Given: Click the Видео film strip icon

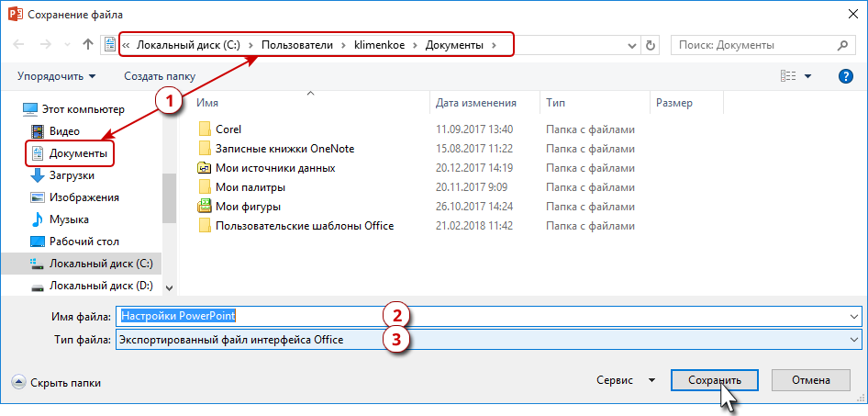Looking at the screenshot, I should click(37, 131).
